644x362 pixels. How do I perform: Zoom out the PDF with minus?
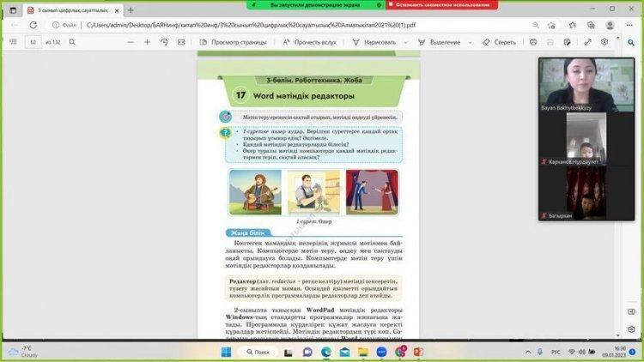click(131, 42)
